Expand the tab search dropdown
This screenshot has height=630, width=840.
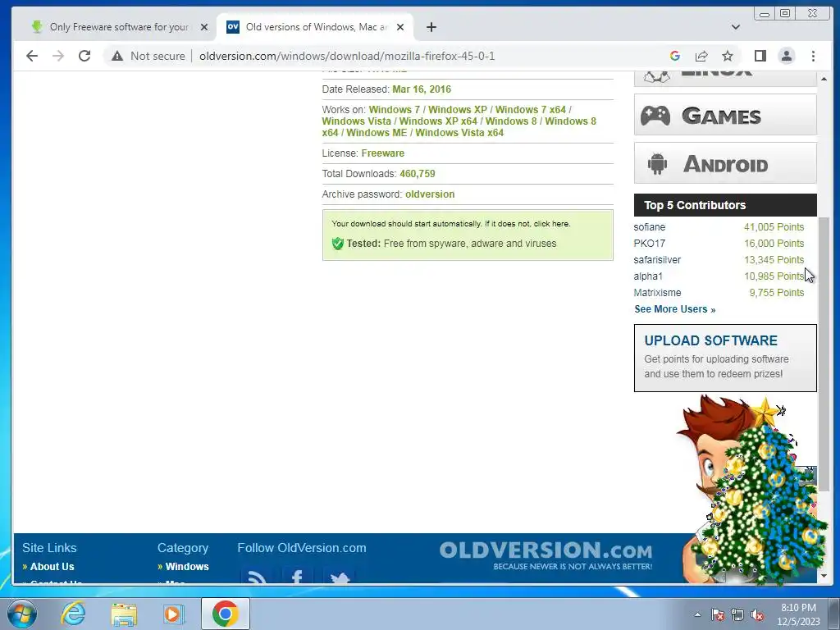tap(736, 27)
